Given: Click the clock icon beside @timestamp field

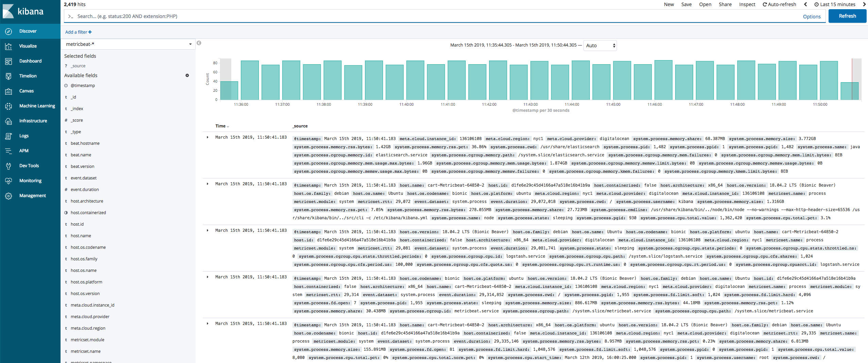Looking at the screenshot, I should click(x=66, y=86).
